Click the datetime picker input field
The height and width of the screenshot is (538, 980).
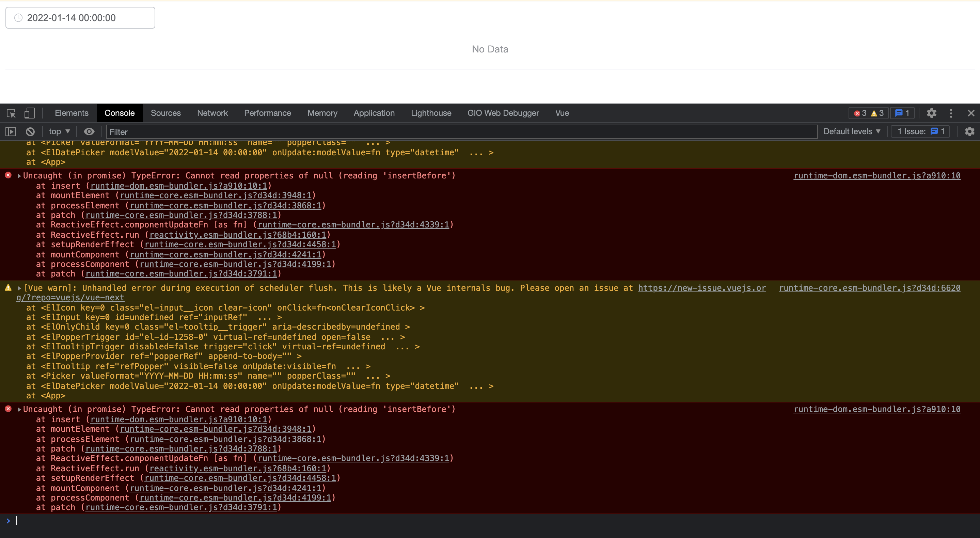click(80, 17)
